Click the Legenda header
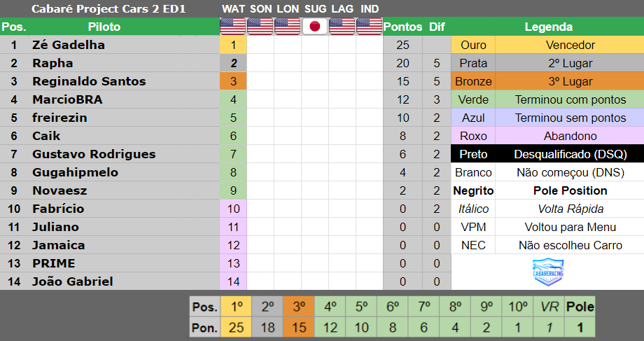The image size is (644, 341). pyautogui.click(x=548, y=27)
